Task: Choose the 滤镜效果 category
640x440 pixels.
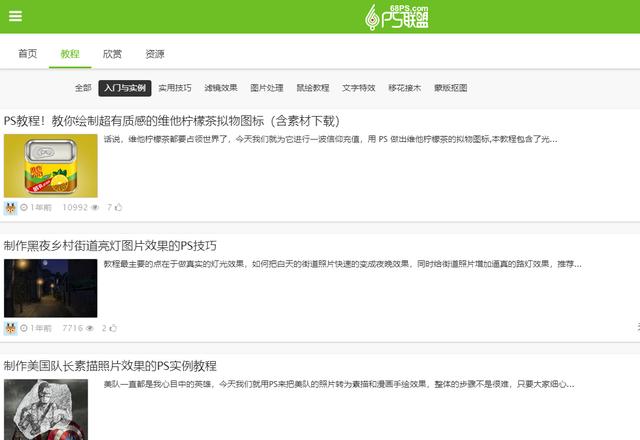Action: click(x=221, y=88)
